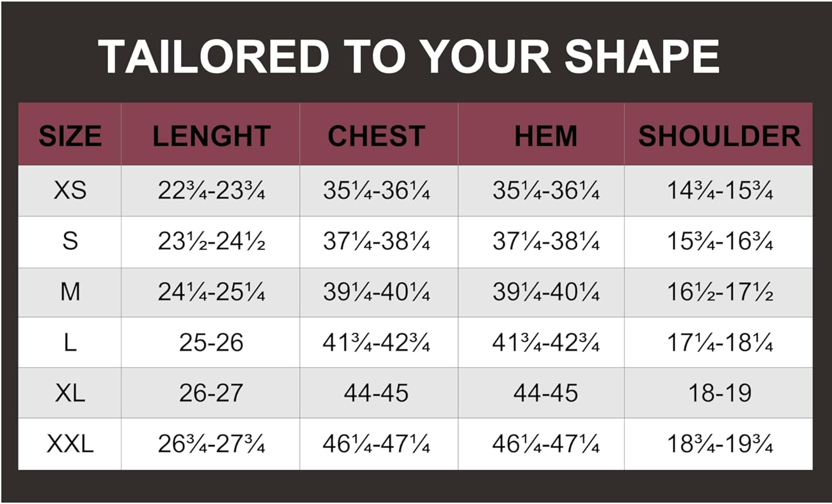The width and height of the screenshot is (832, 504).
Task: Select the XL size row label
Action: pos(70,393)
